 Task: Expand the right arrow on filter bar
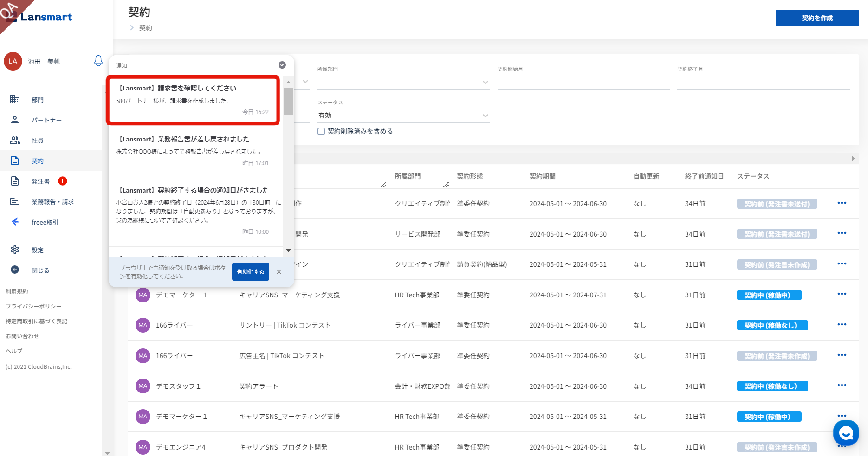pos(853,159)
